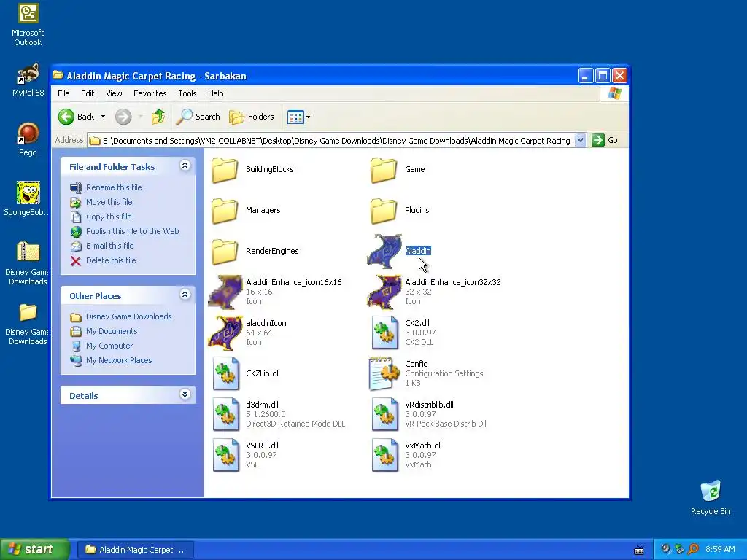Click Move this file
This screenshot has height=560, width=747.
(109, 203)
